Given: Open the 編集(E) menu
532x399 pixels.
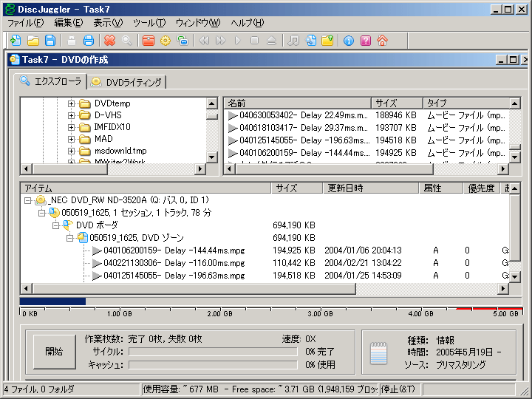Looking at the screenshot, I should (69, 23).
